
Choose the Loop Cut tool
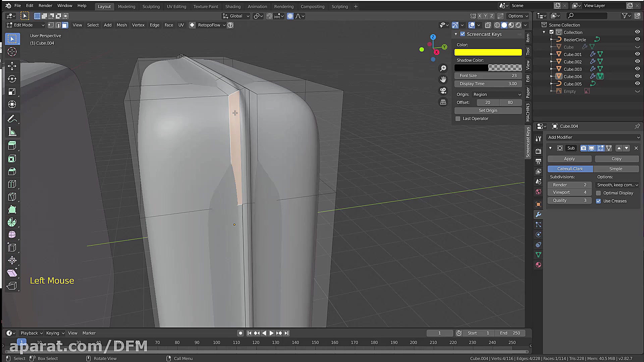tap(12, 184)
